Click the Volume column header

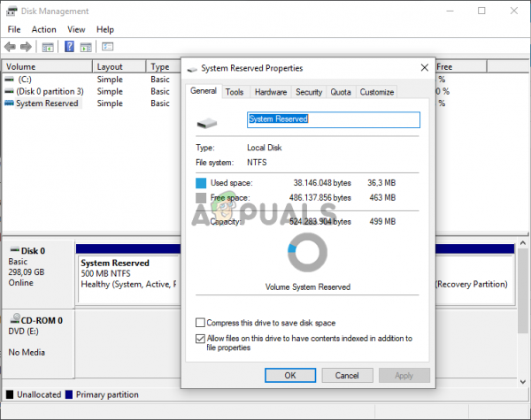pos(47,66)
